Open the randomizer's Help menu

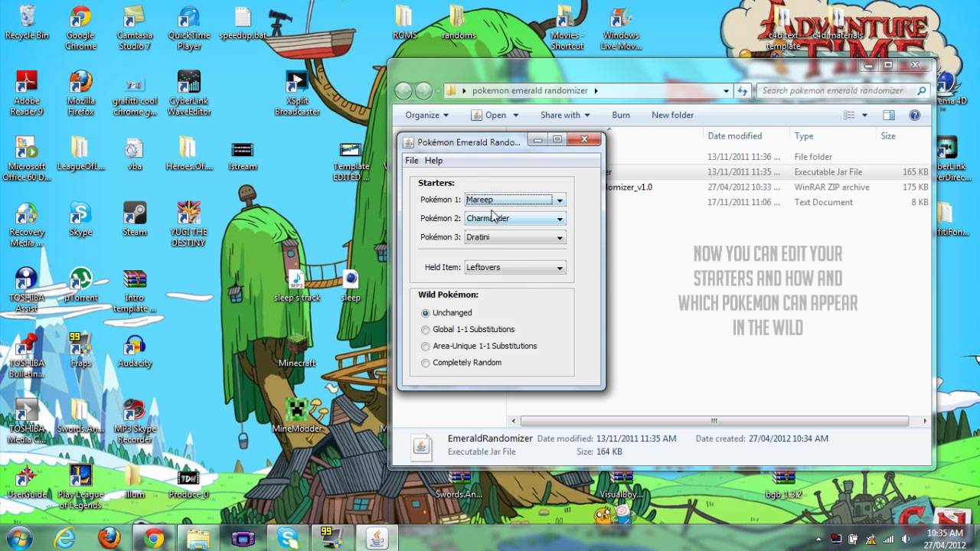point(433,161)
